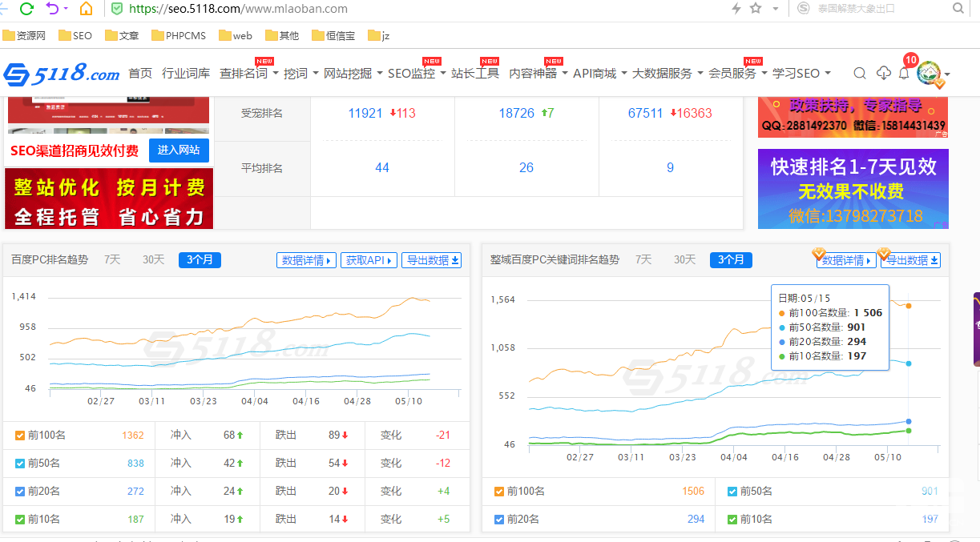The width and height of the screenshot is (980, 542).
Task: Click the 5118.com site logo
Action: tap(62, 74)
